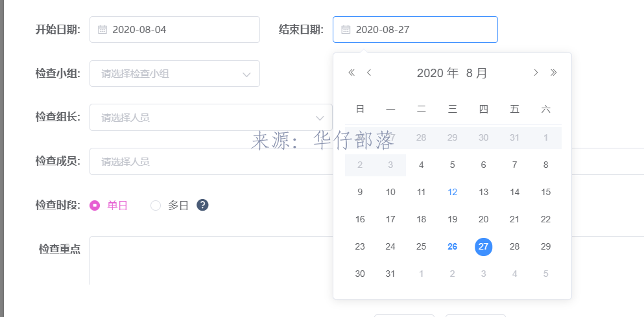Click the calendar icon in 结束日期 field
This screenshot has height=317, width=644.
[x=346, y=30]
